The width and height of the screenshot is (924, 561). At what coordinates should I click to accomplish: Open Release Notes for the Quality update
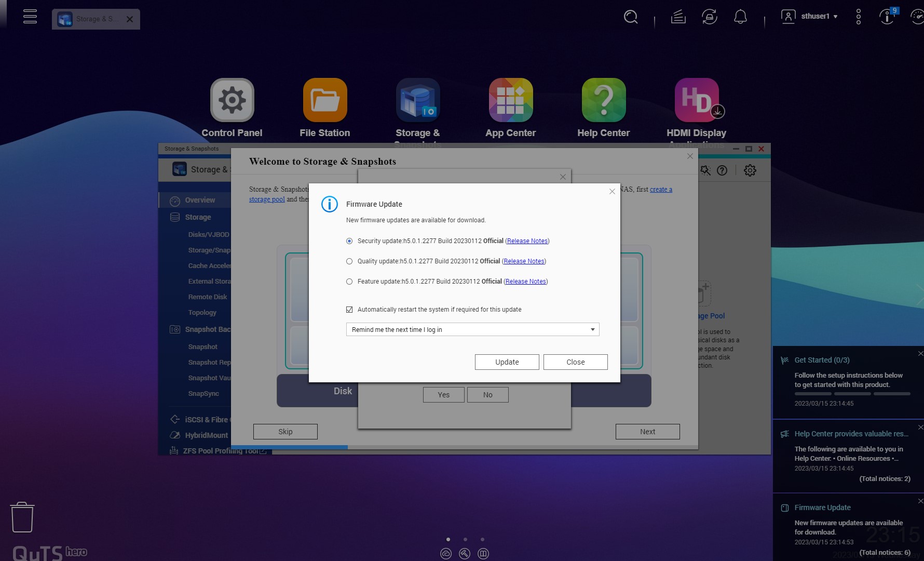[524, 261]
